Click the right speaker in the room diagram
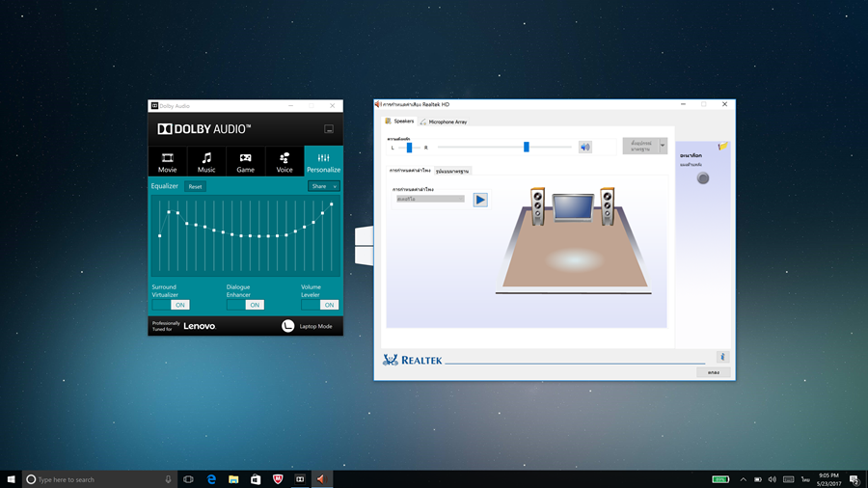868x488 pixels. [x=608, y=206]
